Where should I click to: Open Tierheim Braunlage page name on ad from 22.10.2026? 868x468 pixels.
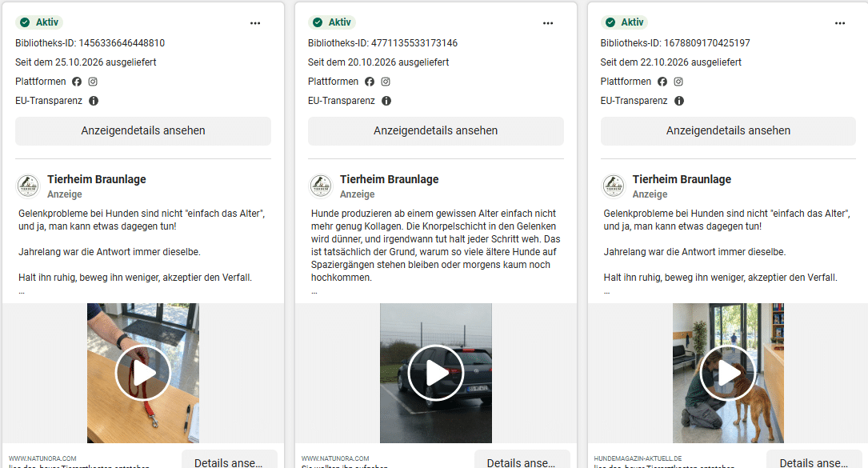[x=682, y=179]
